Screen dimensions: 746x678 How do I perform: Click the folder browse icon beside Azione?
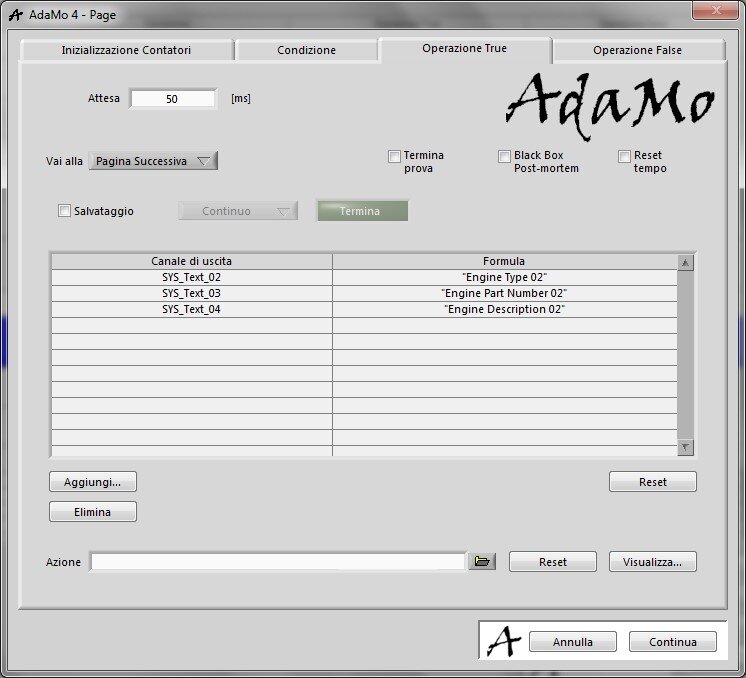[482, 562]
